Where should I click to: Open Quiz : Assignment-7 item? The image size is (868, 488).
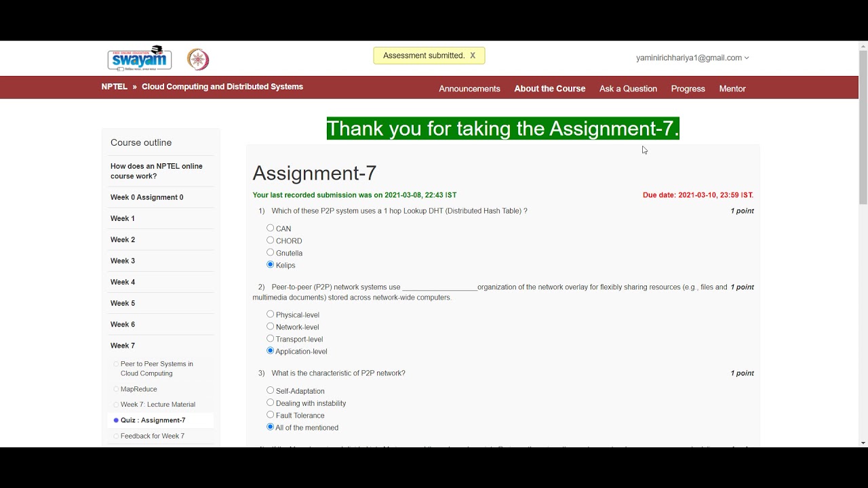point(153,420)
